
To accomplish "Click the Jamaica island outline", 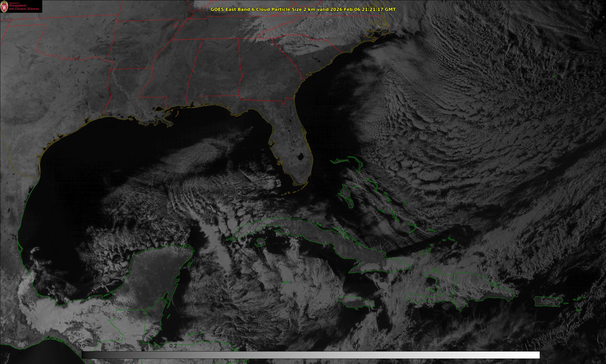I will [x=355, y=302].
